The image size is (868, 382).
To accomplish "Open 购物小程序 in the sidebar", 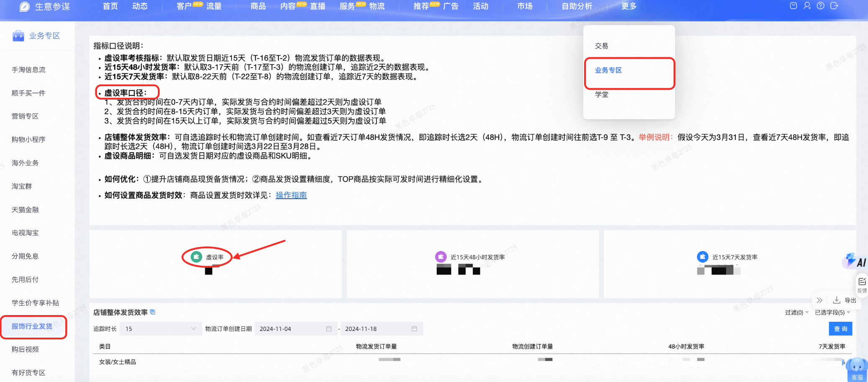I will click(28, 139).
